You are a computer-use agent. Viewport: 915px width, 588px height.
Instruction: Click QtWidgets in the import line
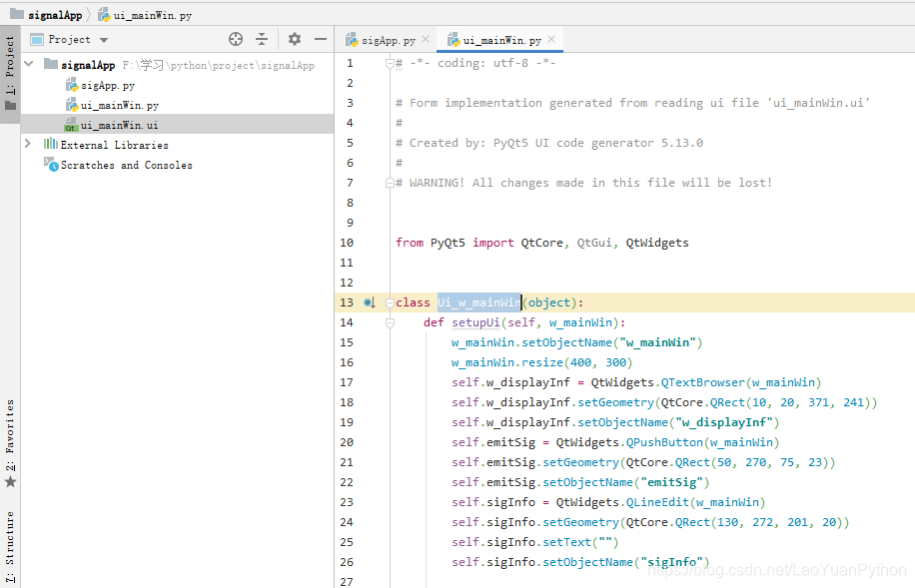click(657, 243)
